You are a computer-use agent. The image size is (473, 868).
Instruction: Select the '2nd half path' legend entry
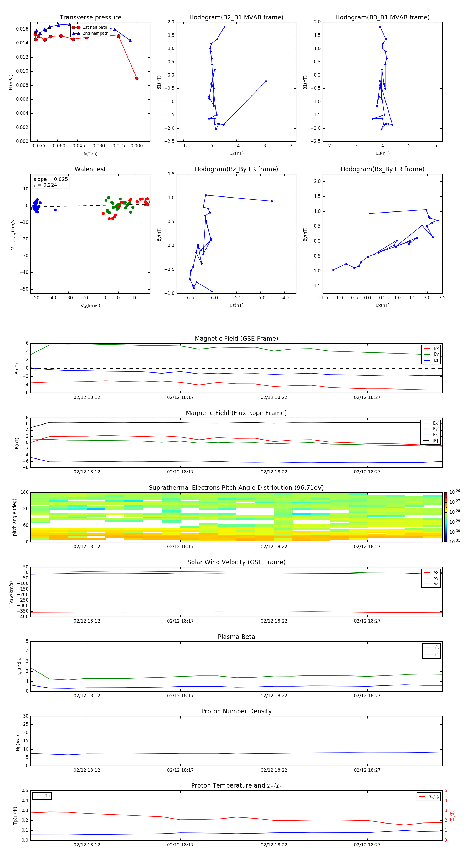click(91, 33)
